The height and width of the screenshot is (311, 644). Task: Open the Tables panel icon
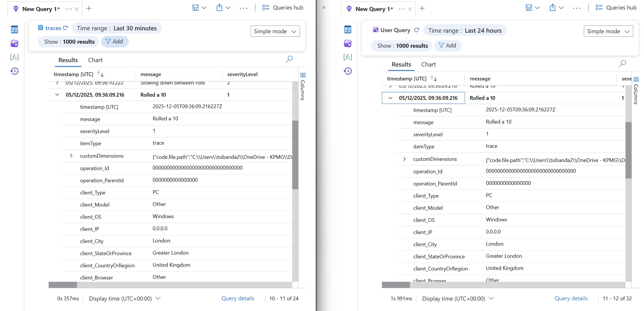[14, 29]
